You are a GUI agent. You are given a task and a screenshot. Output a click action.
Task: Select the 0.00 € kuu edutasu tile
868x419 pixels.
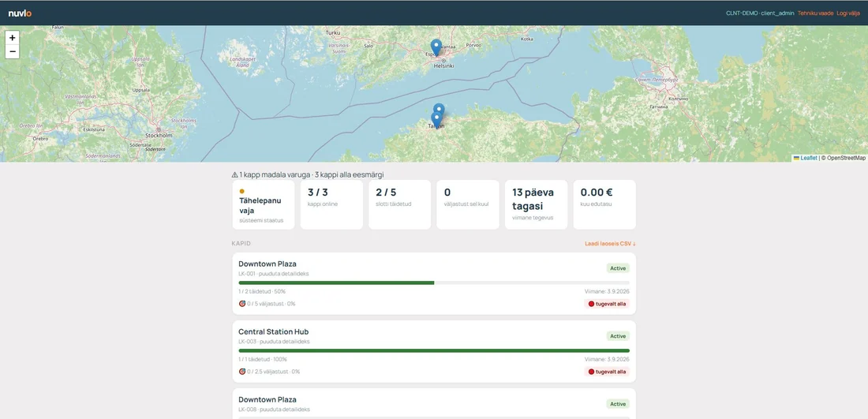(604, 204)
